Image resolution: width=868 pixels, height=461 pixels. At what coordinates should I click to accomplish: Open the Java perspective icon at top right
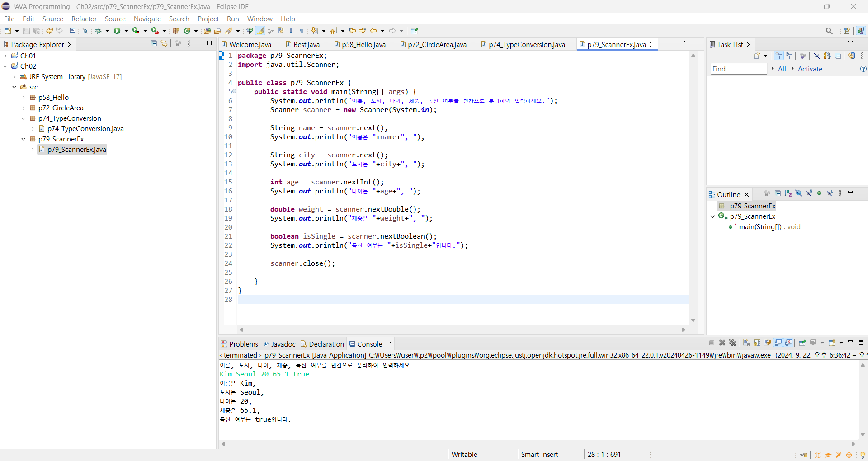click(x=861, y=31)
